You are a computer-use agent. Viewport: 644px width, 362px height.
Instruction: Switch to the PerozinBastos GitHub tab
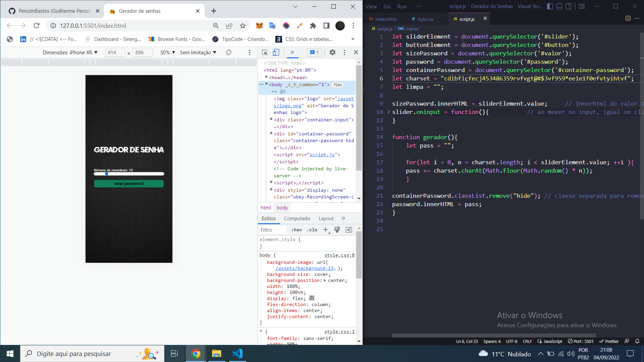54,11
